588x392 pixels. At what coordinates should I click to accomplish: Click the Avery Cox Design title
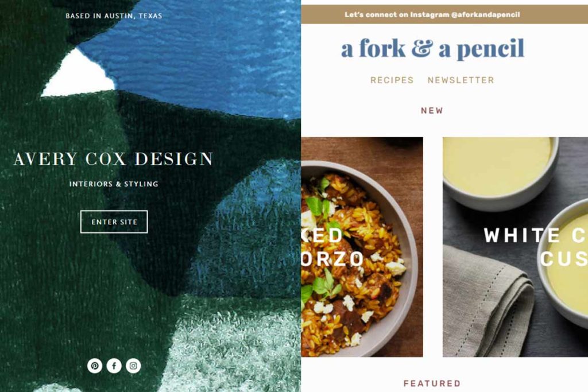pyautogui.click(x=114, y=158)
